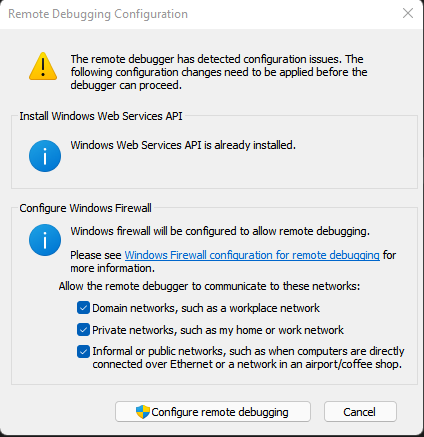Screen dimensions: 424x437
Task: Click the yellow warning triangle icon
Action: pos(43,66)
